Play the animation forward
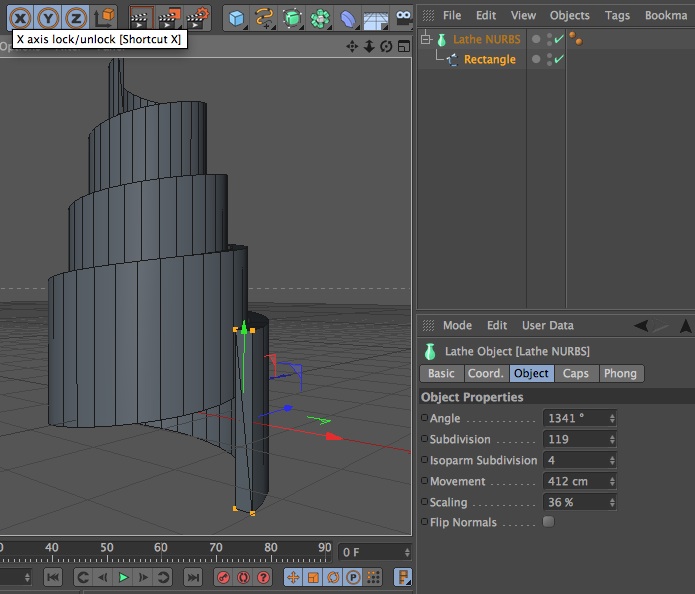Screen dimensions: 695x594 click(x=123, y=577)
